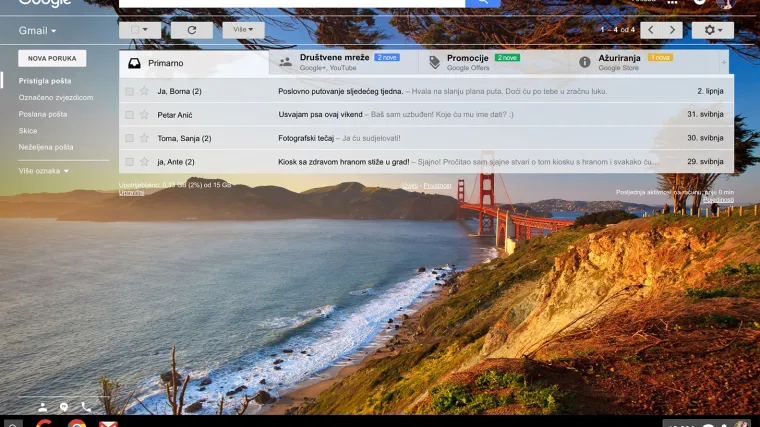Open the Pojedinosti account activity link
The height and width of the screenshot is (427, 760).
click(718, 200)
